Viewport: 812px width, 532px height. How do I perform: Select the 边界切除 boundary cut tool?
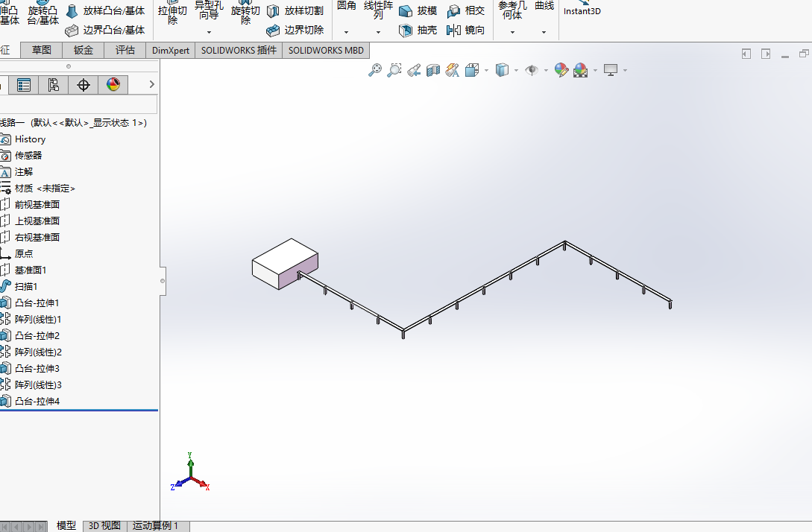click(x=296, y=31)
